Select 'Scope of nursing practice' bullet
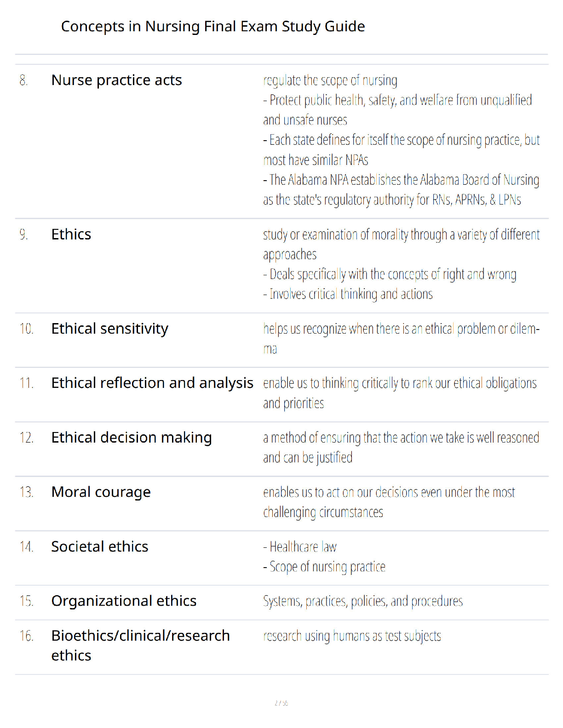The width and height of the screenshot is (563, 728). tap(324, 567)
